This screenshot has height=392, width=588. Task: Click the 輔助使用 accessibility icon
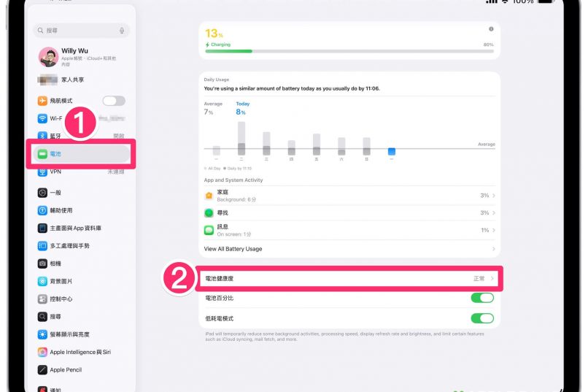[x=43, y=210]
